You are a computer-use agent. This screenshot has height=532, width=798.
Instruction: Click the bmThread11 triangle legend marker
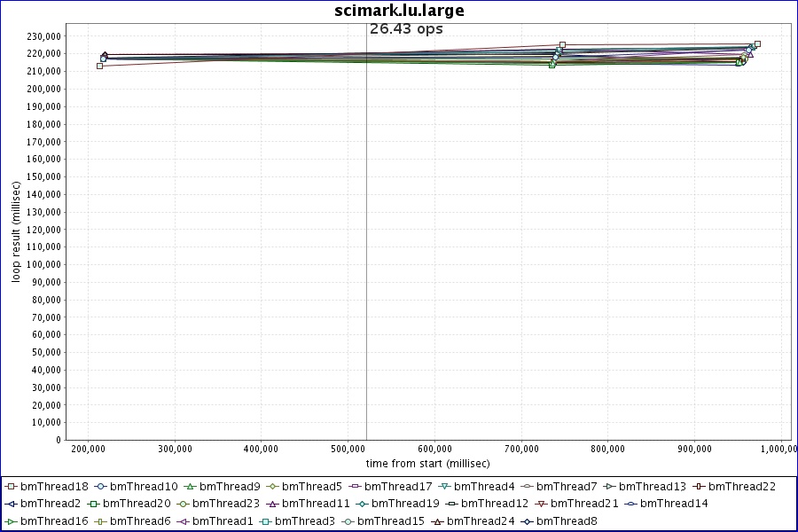point(273,504)
